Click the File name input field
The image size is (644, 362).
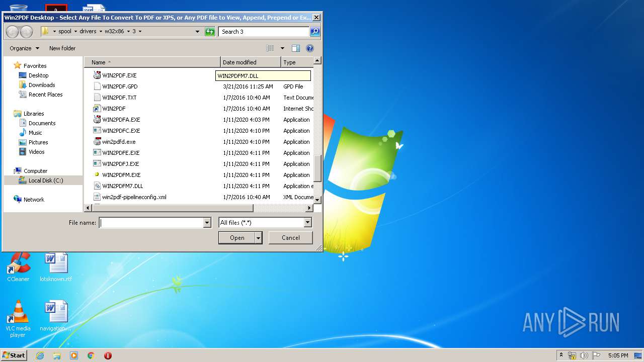151,223
